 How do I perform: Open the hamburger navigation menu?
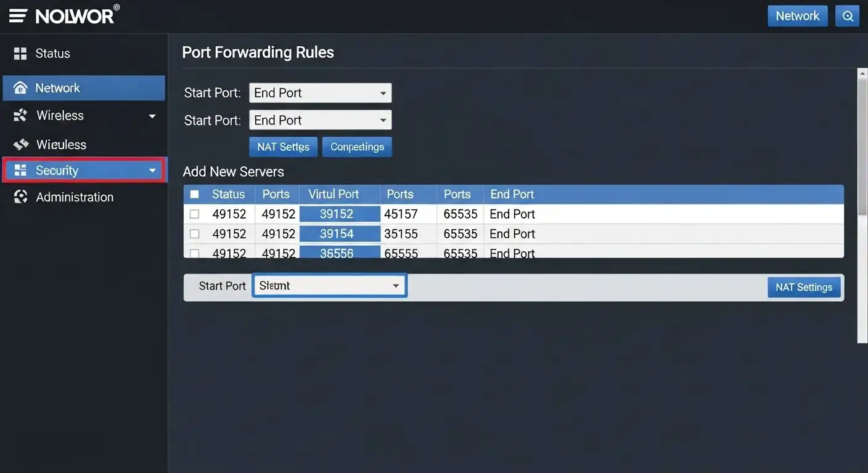point(17,15)
